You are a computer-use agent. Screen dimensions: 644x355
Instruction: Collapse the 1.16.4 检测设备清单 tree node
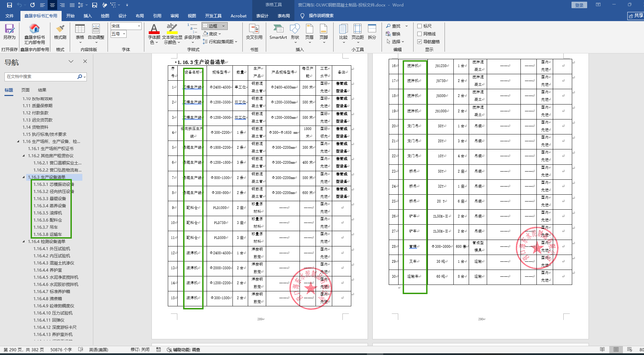(23, 241)
